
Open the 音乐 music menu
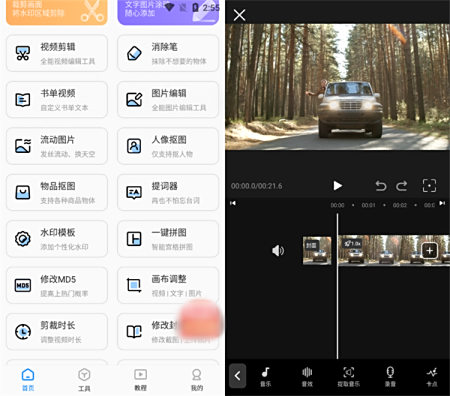pos(266,377)
